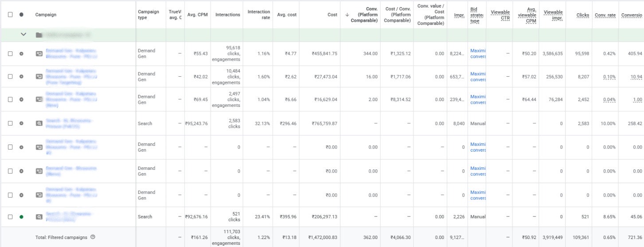The height and width of the screenshot is (247, 644).
Task: Click the green enabled status dot
Action: (x=21, y=217)
